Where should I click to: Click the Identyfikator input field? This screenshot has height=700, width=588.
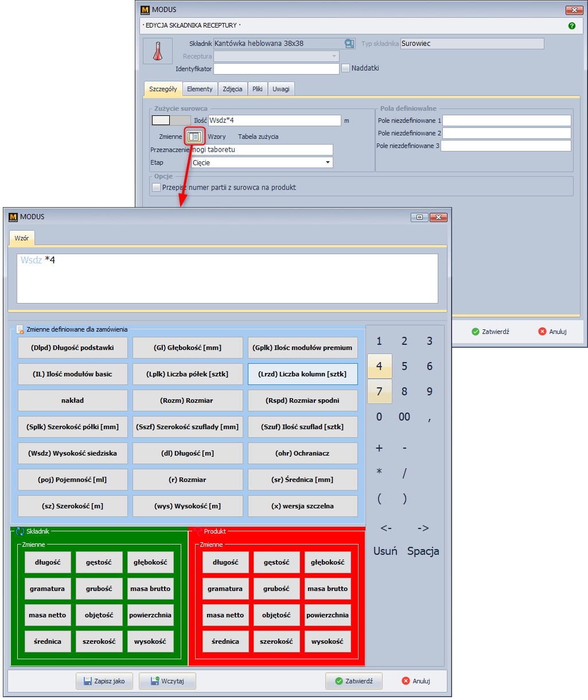tap(277, 69)
